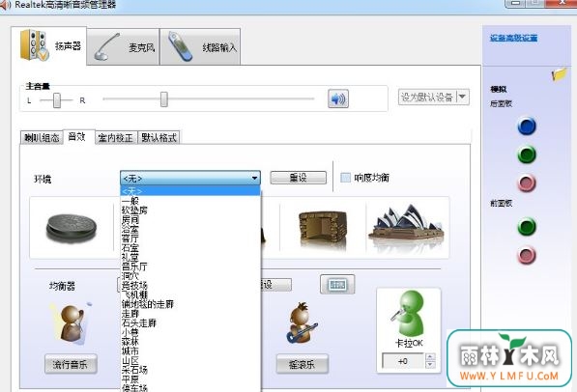
Task: Expand the 设为默认设备 dropdown arrow
Action: point(463,97)
